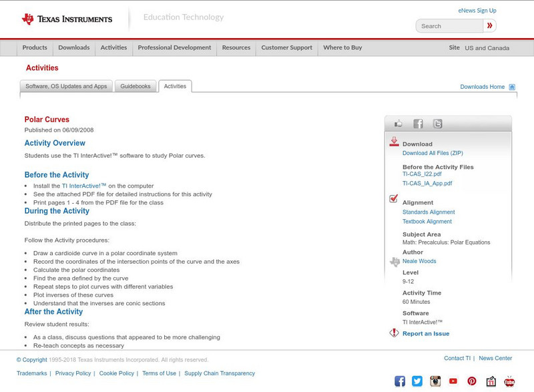Go to the Downloads Home link

[482, 87]
